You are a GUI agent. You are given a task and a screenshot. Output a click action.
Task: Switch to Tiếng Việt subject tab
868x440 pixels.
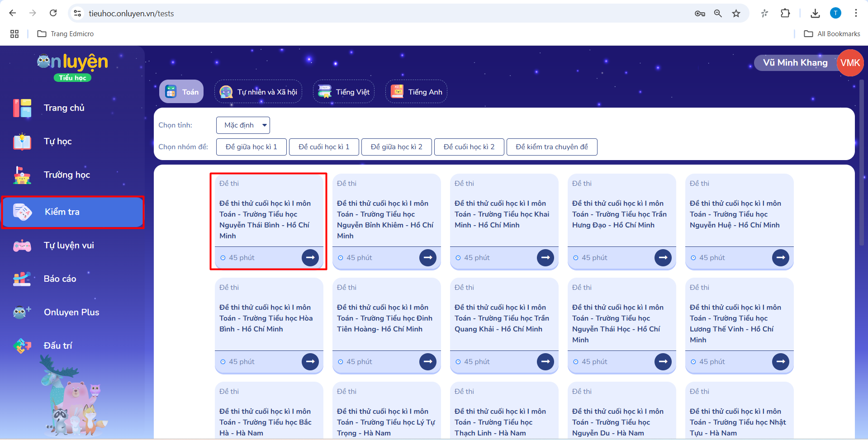pos(344,92)
